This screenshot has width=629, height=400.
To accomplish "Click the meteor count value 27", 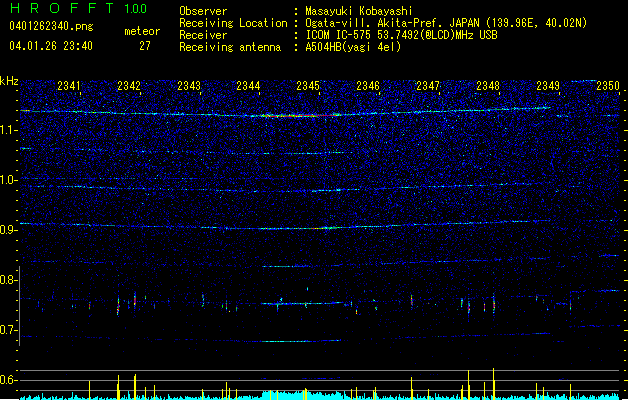I will 145,46.
